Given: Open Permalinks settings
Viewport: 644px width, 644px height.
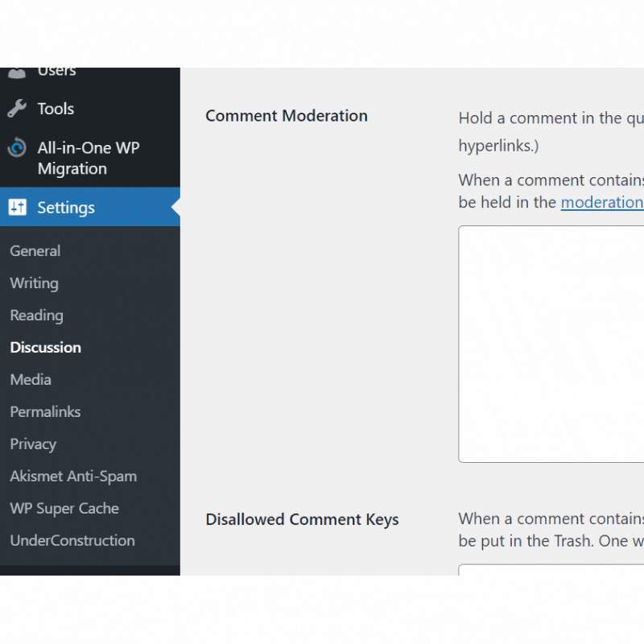Looking at the screenshot, I should (x=45, y=411).
